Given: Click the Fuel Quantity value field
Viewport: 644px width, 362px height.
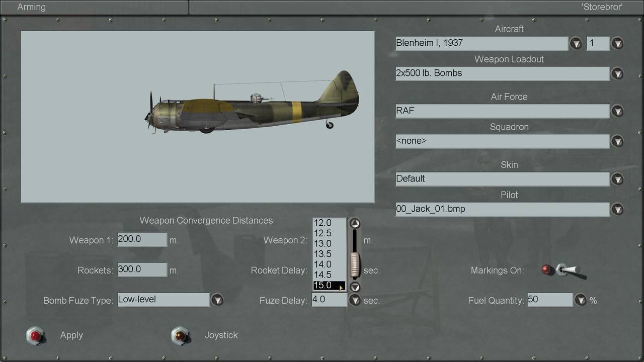Looking at the screenshot, I should [550, 300].
